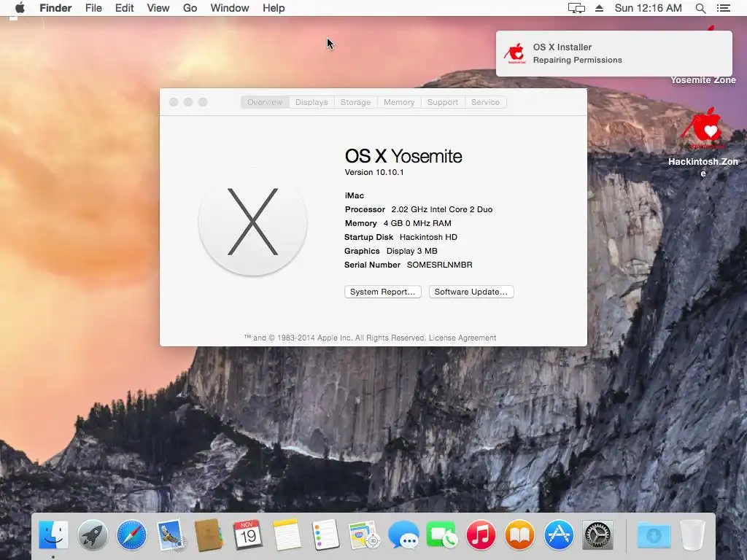Open Notification Center list icon
The width and height of the screenshot is (747, 560).
point(723,8)
